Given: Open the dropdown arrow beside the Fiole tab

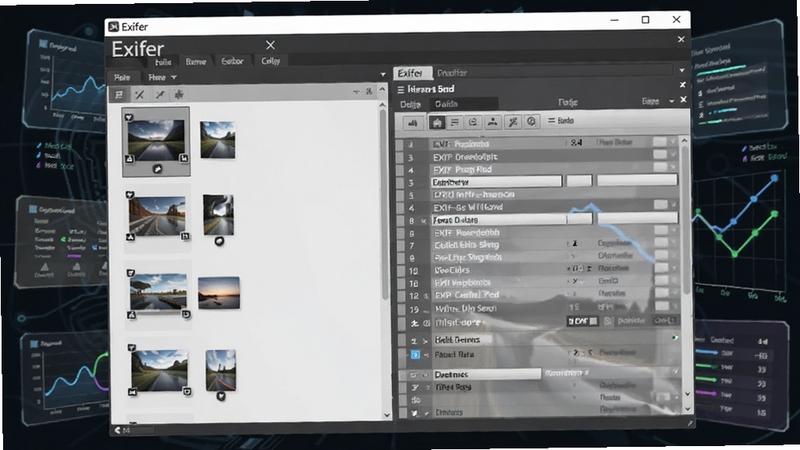Looking at the screenshot, I should 174,78.
